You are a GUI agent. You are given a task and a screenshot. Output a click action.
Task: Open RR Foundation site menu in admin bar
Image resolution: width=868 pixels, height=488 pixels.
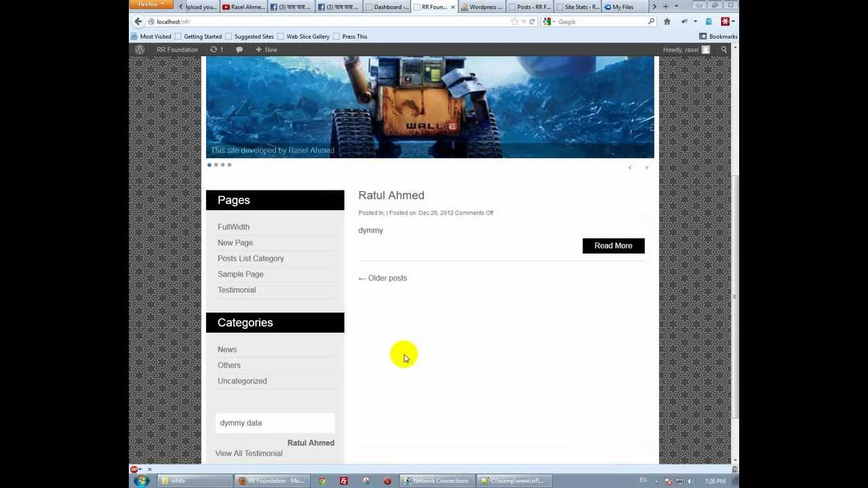click(x=177, y=49)
